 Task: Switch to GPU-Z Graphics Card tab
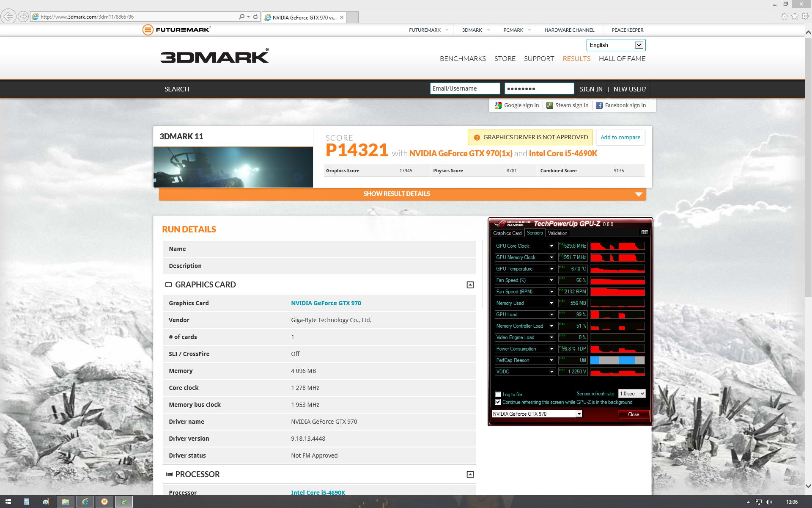[507, 233]
